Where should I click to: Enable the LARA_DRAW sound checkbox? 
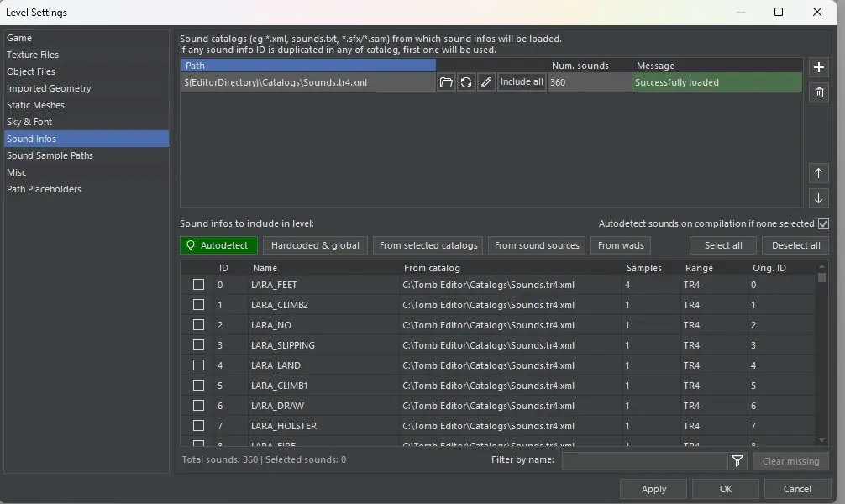click(199, 406)
